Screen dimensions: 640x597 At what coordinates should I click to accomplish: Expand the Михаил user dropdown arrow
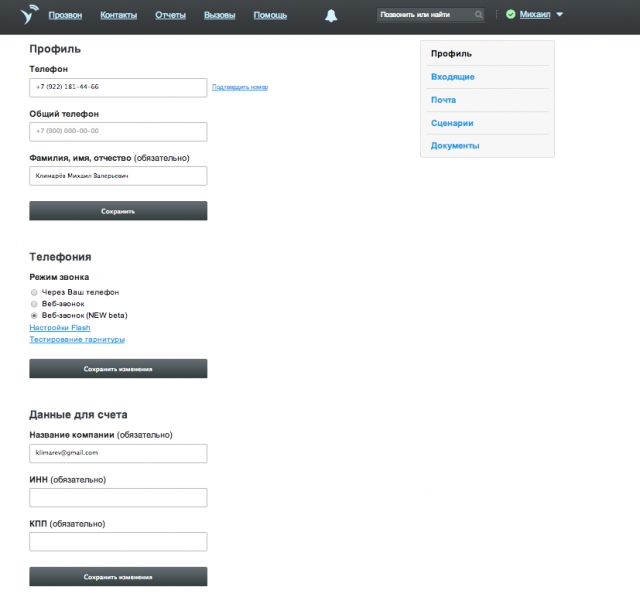pos(560,14)
